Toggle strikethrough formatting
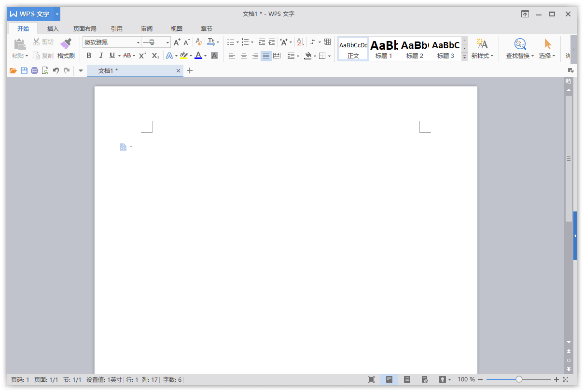The image size is (584, 392). tap(127, 56)
